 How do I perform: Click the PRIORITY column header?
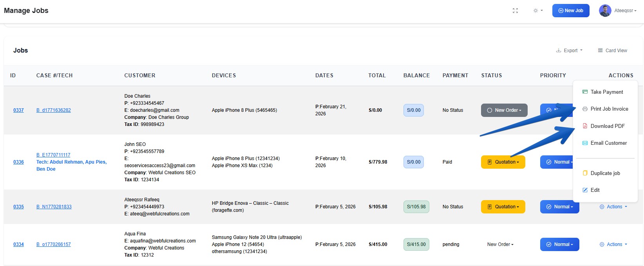(553, 75)
